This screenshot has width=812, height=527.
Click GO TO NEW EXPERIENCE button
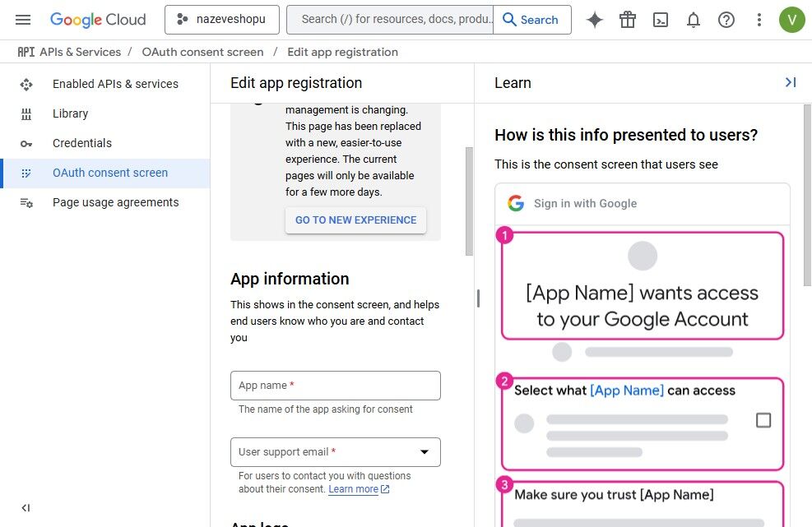pyautogui.click(x=355, y=220)
